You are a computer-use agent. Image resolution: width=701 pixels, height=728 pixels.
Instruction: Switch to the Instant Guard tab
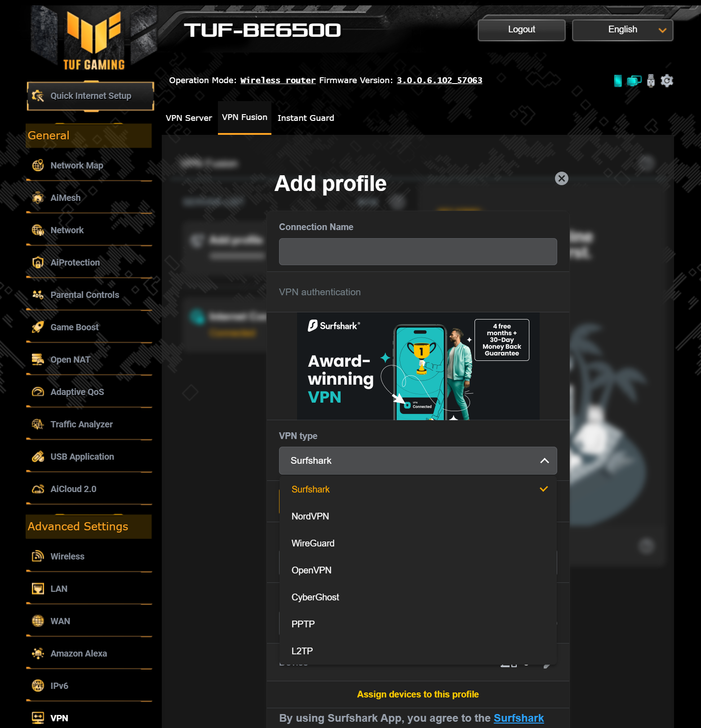(x=306, y=118)
